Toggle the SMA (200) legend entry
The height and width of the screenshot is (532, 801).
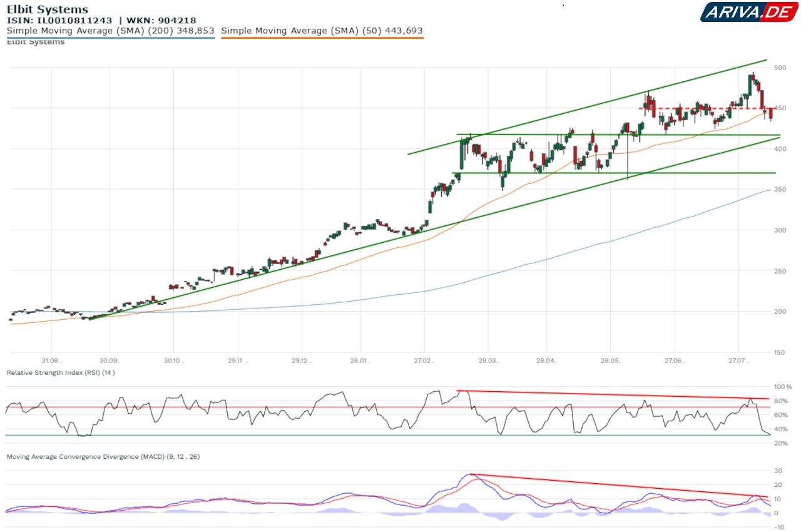point(111,31)
